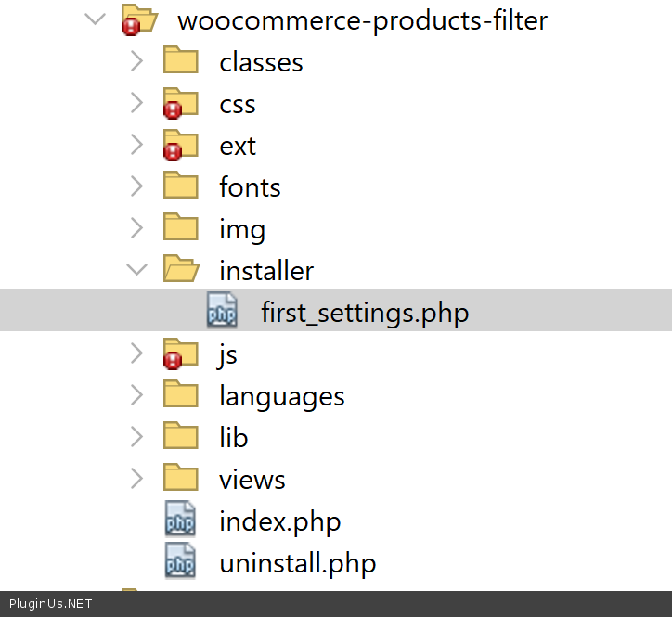Image resolution: width=672 pixels, height=617 pixels.
Task: Click the uninstall.php PHP file icon
Action: 180,563
